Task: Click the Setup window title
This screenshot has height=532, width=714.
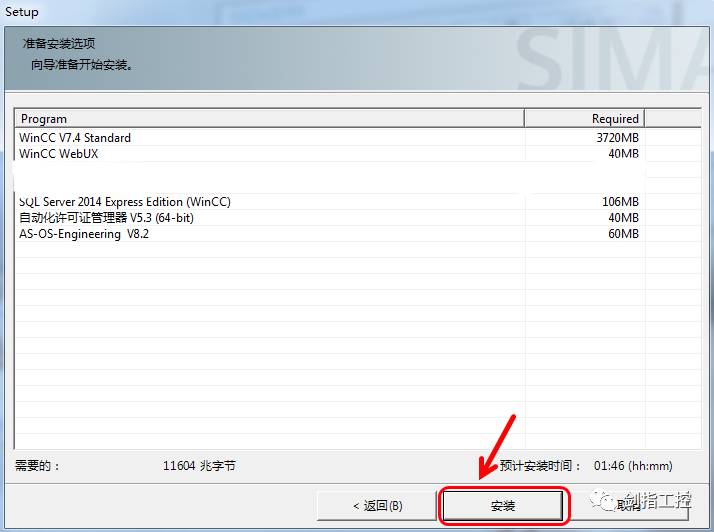Action: (21, 11)
